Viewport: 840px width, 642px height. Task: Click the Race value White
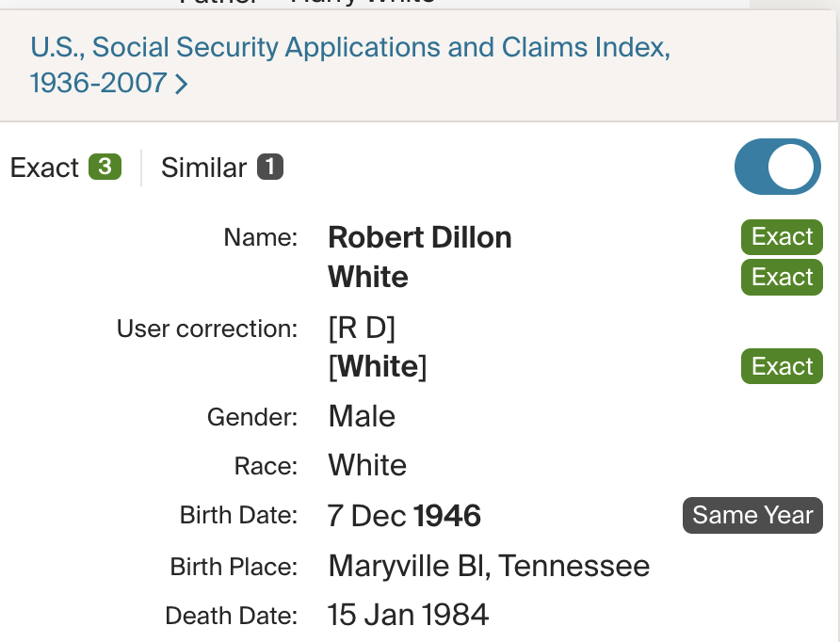tap(367, 466)
